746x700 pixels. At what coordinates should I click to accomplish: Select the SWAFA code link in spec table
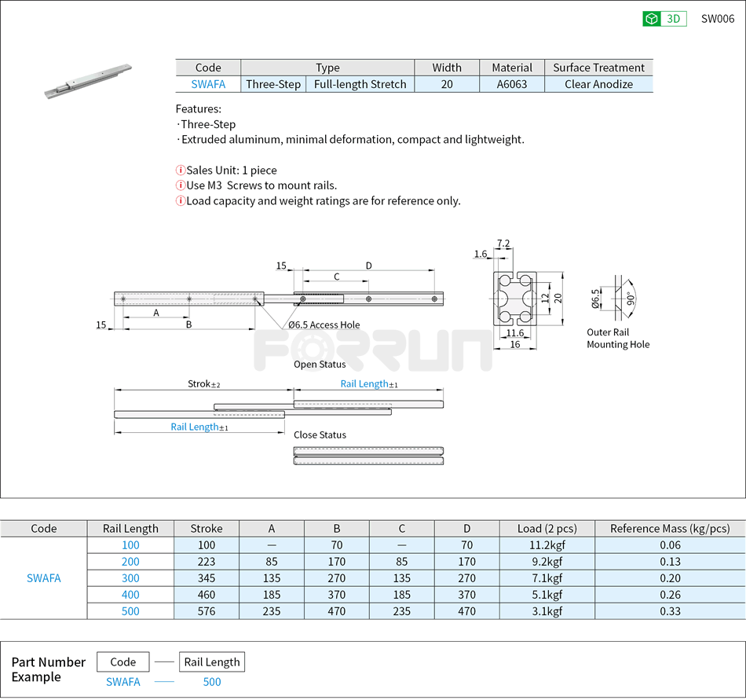[x=209, y=84]
